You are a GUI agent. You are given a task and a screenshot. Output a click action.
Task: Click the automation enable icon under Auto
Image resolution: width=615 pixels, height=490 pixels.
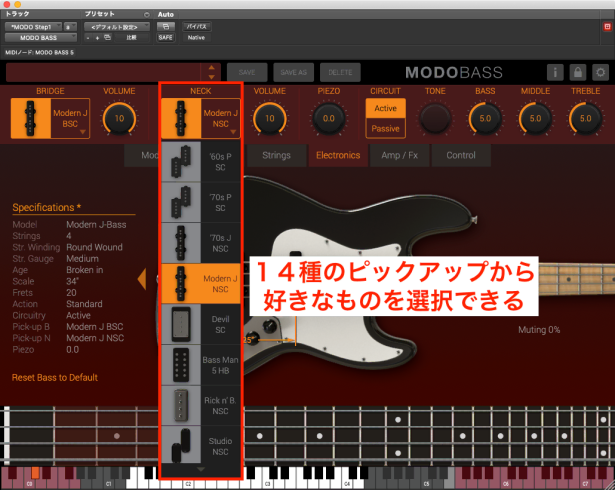click(166, 27)
